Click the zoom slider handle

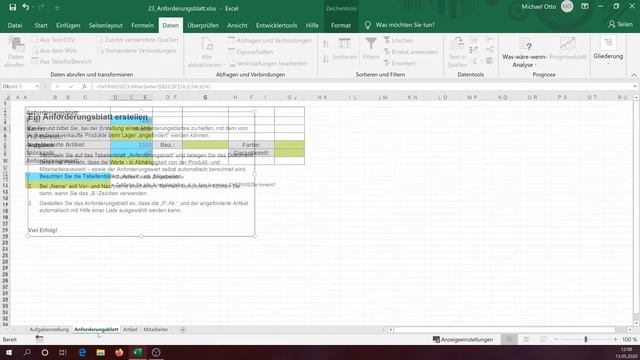(x=586, y=339)
